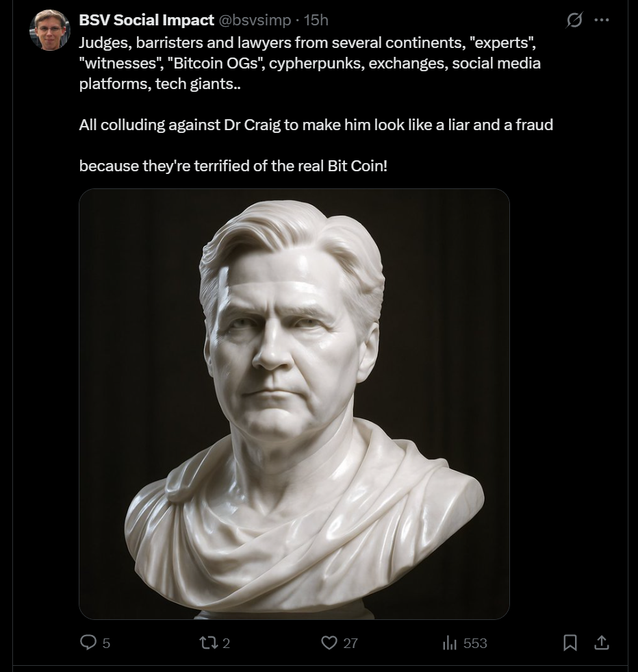Open view analytics bar chart icon
Image resolution: width=638 pixels, height=672 pixels.
(x=450, y=643)
